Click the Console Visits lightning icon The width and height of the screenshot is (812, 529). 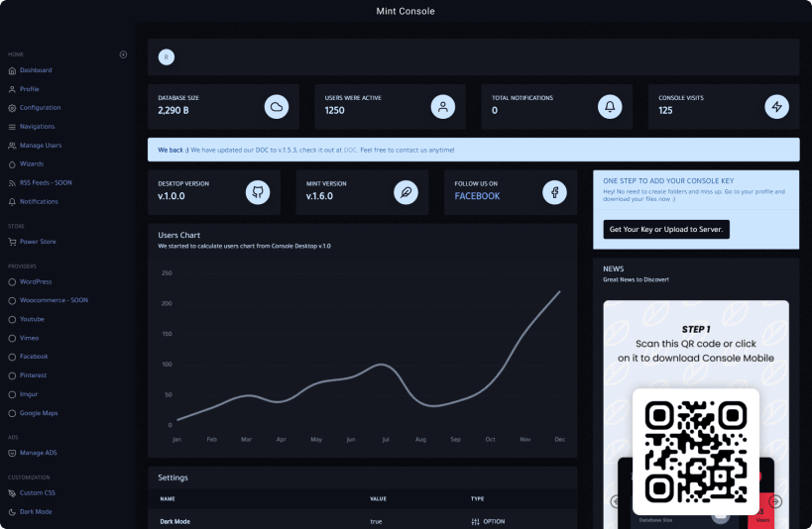coord(776,107)
